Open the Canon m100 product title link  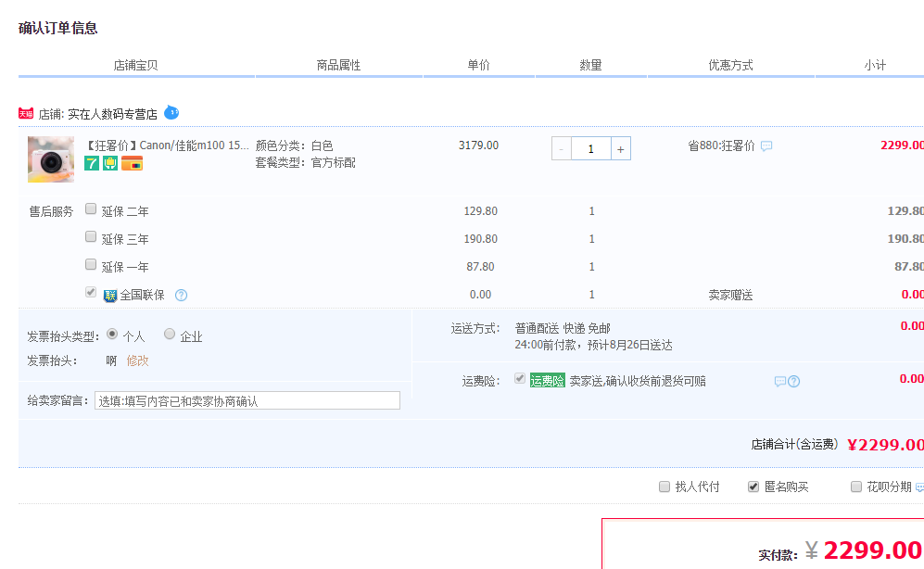coord(167,145)
